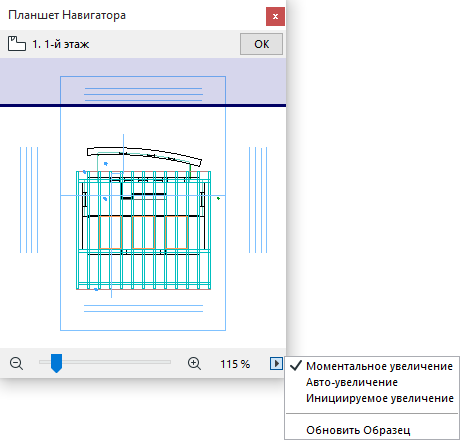
Task: Select the Обновить Образец menu command
Action: point(372,430)
